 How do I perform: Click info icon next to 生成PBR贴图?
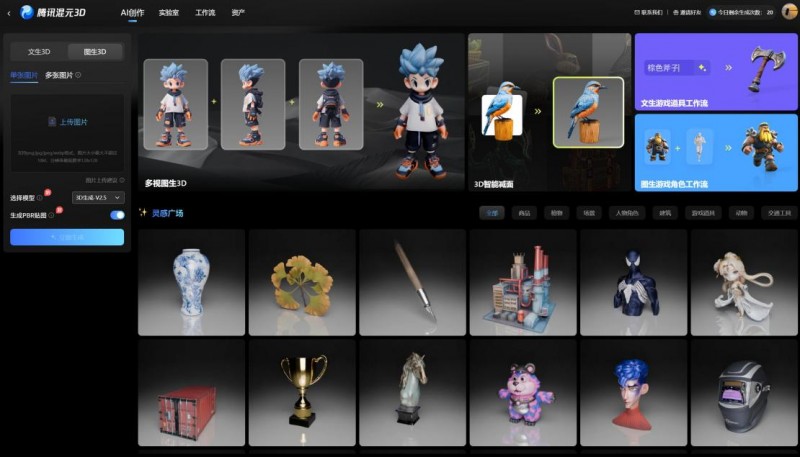(52, 215)
